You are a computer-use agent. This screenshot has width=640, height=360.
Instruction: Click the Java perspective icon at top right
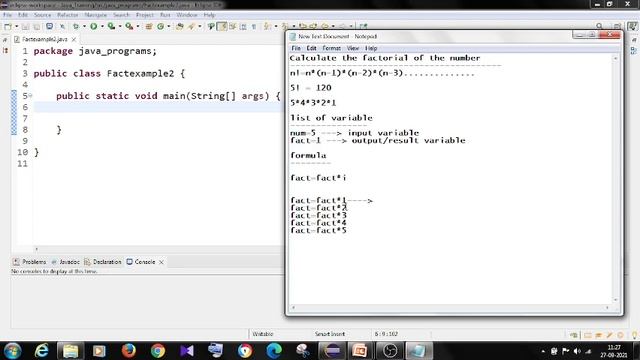(632, 27)
